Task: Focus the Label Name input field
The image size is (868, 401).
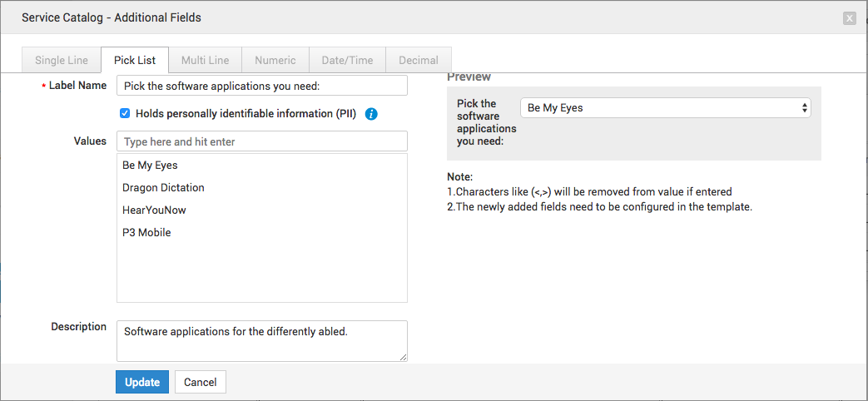Action: (261, 86)
